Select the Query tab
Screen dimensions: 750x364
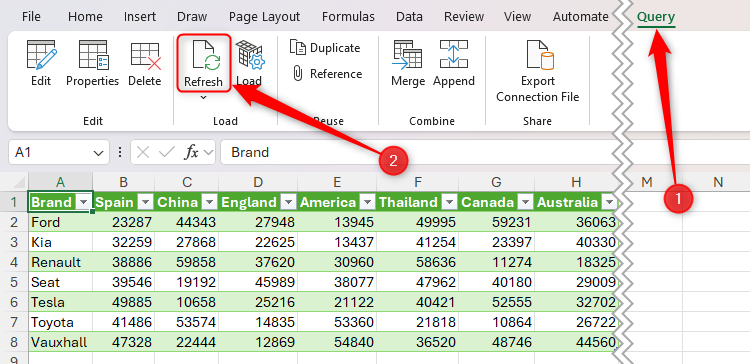656,17
